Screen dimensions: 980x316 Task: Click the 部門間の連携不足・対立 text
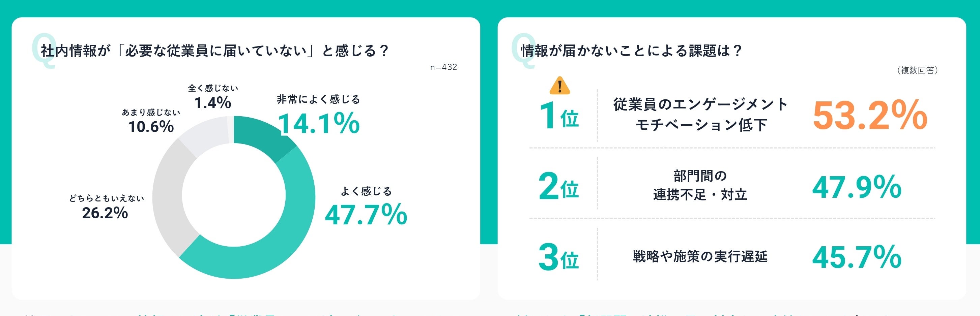tap(700, 185)
